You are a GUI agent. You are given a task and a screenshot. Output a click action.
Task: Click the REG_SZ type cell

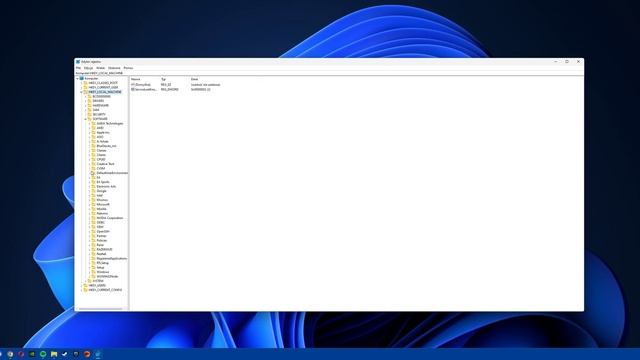166,84
